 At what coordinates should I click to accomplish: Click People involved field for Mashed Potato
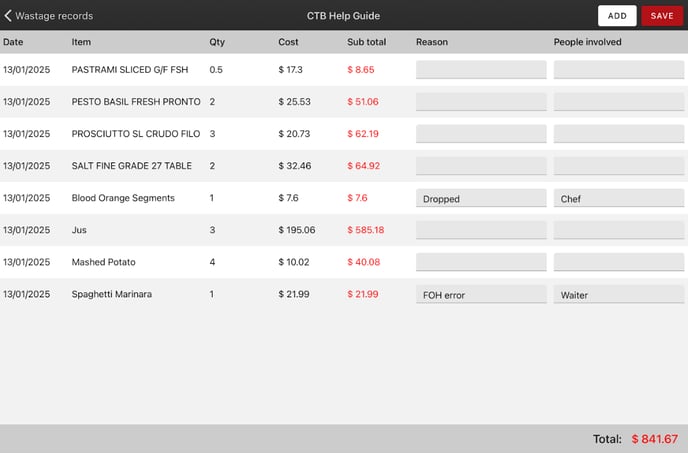(619, 262)
